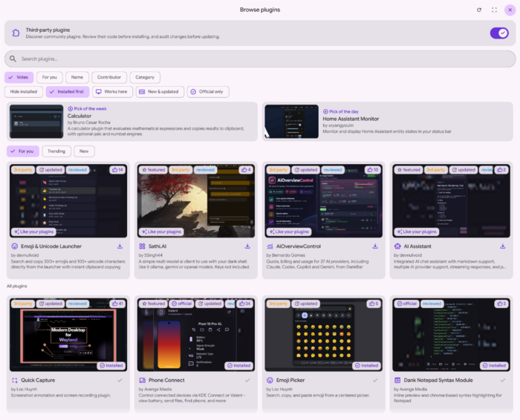The height and width of the screenshot is (420, 520).
Task: Click the 3 votes thumbs-up on Dank Notepad Syntax Module
Action: [501, 303]
